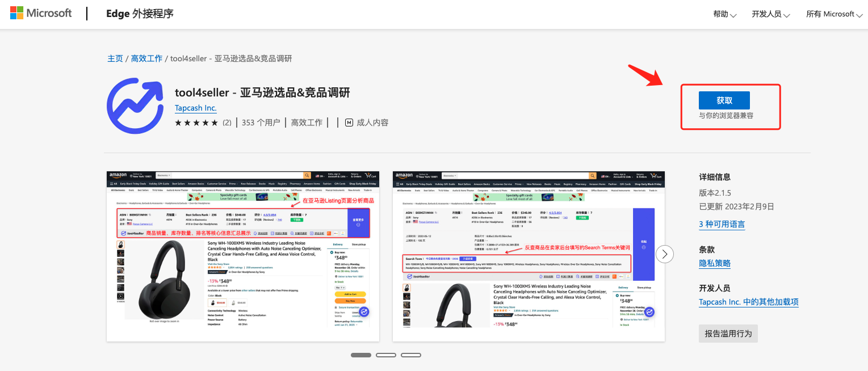This screenshot has height=371, width=868.
Task: Select the third carousel page indicator
Action: click(411, 355)
